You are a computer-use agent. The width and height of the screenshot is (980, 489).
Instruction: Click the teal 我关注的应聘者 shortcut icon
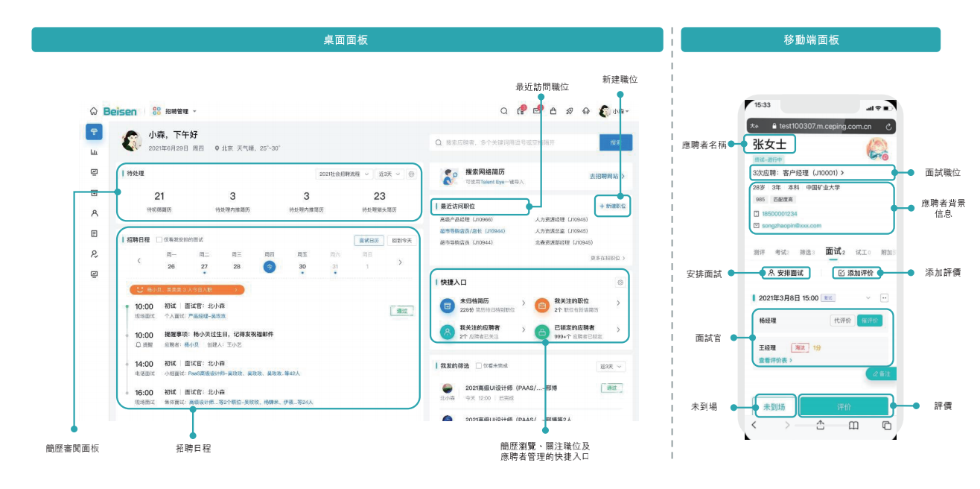(448, 332)
